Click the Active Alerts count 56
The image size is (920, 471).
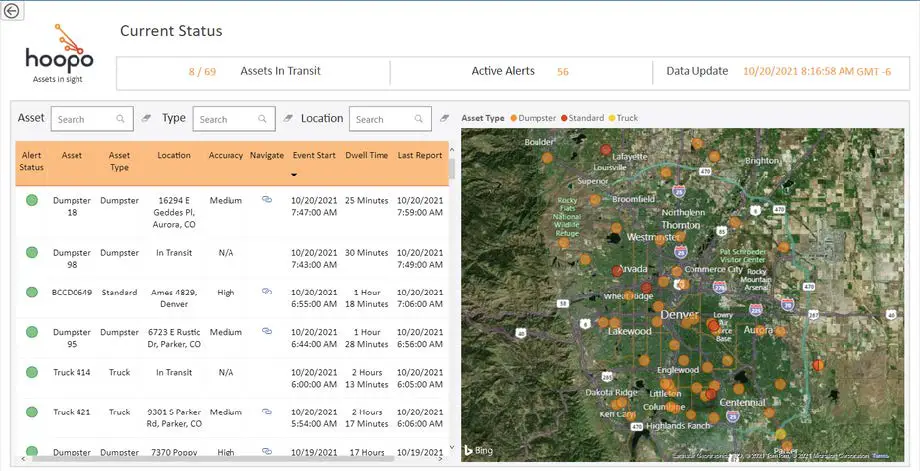click(x=563, y=72)
